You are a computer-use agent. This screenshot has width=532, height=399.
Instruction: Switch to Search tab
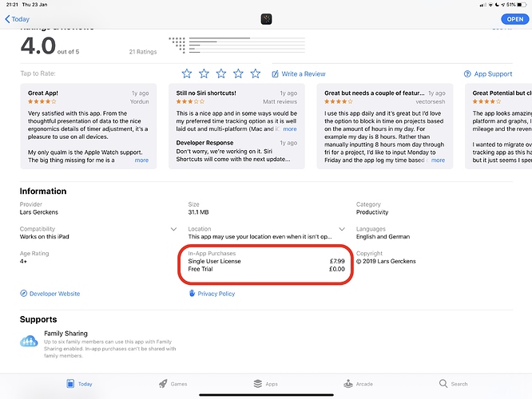(453, 384)
